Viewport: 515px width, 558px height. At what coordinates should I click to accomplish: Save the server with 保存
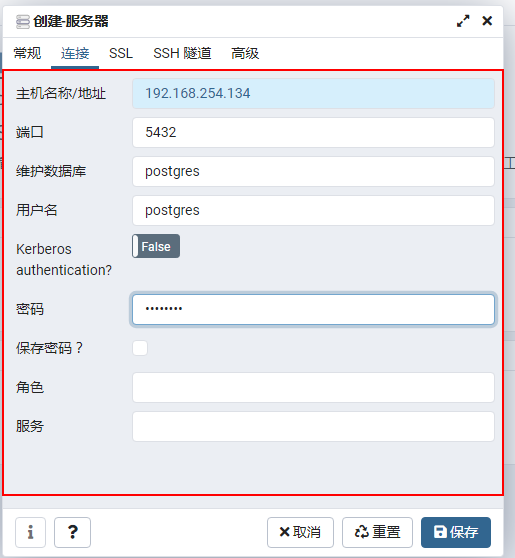coord(456,532)
